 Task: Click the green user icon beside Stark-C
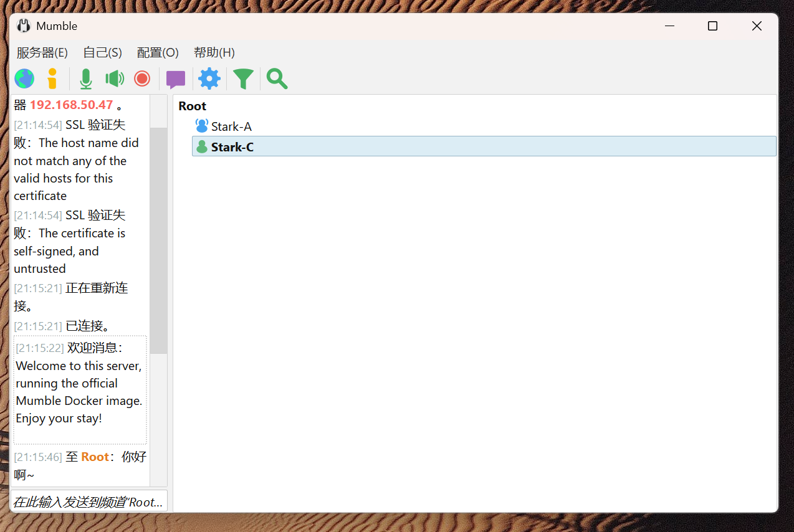(x=202, y=147)
